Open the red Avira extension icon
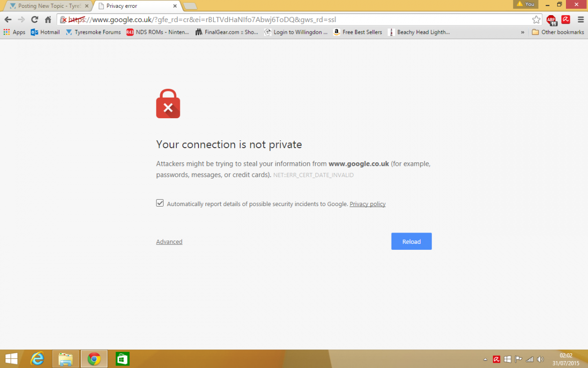588x368 pixels. coord(565,20)
